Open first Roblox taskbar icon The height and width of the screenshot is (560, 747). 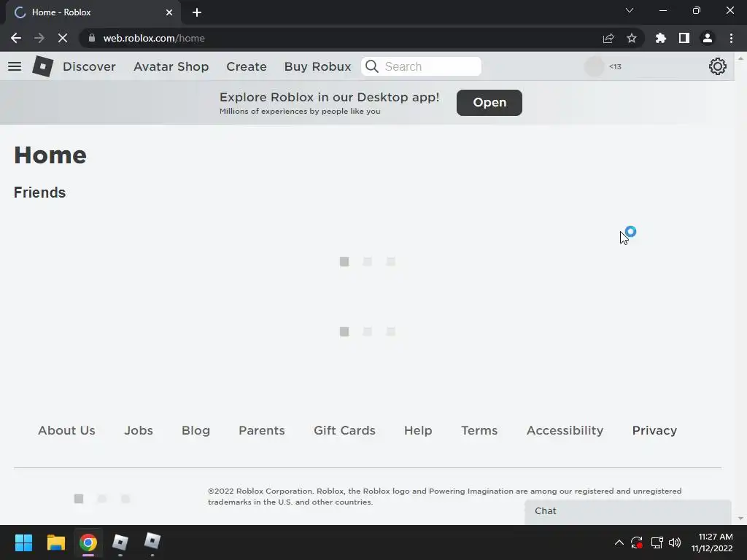pos(120,542)
